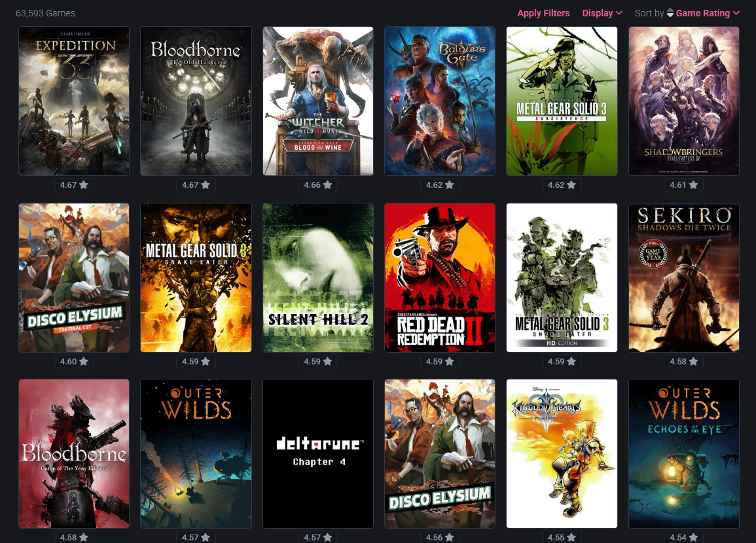The width and height of the screenshot is (756, 543).
Task: Open Disco Elysium cover rated 4.56
Action: 440,454
